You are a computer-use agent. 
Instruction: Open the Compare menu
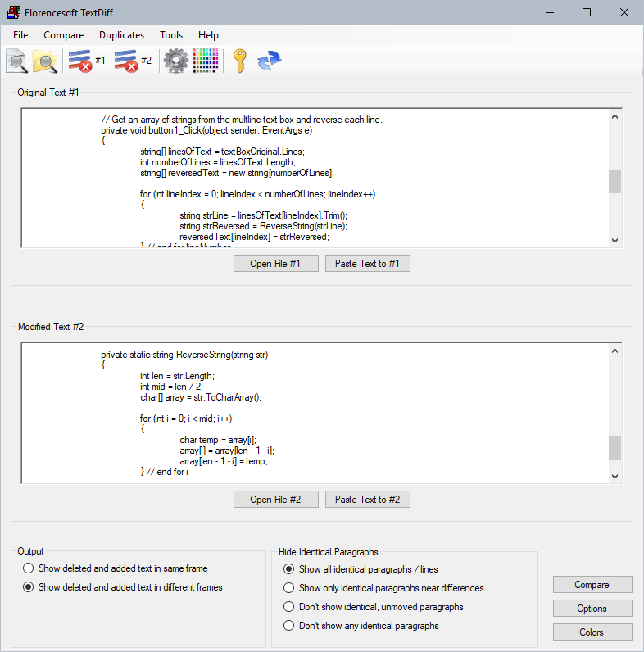[64, 35]
